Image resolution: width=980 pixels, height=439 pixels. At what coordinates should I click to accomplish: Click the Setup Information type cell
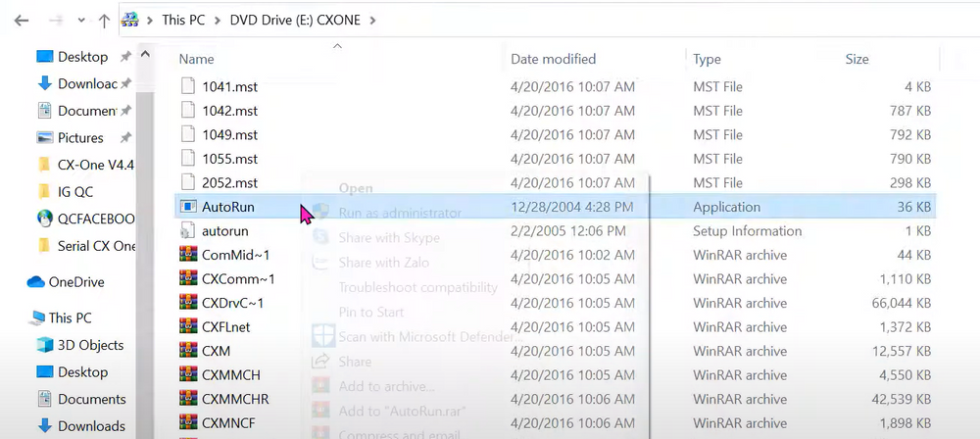click(x=748, y=230)
